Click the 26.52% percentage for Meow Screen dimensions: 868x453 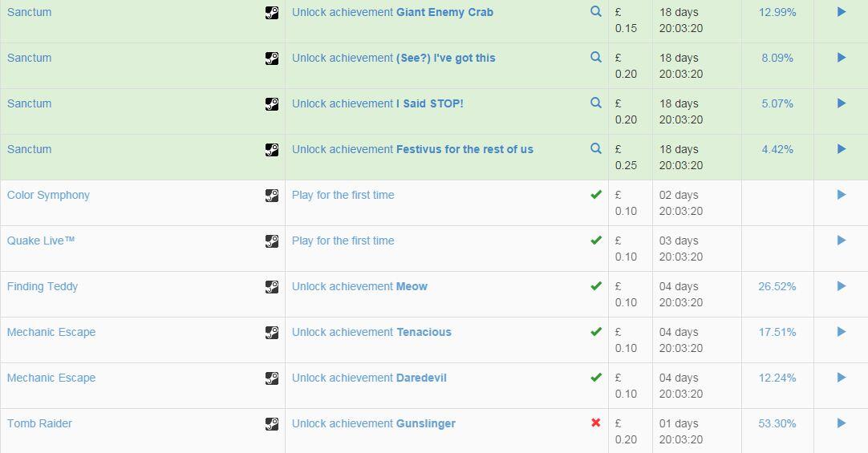click(777, 286)
